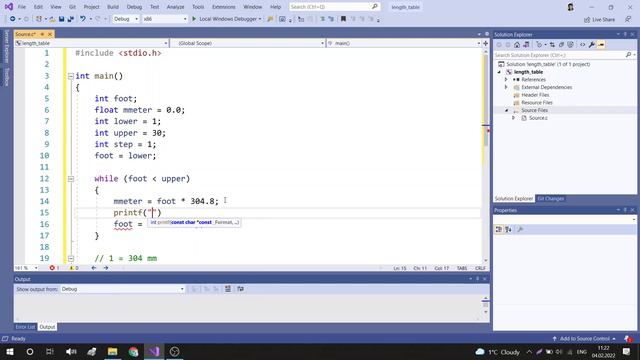Open the Extensions menu

[x=224, y=7]
